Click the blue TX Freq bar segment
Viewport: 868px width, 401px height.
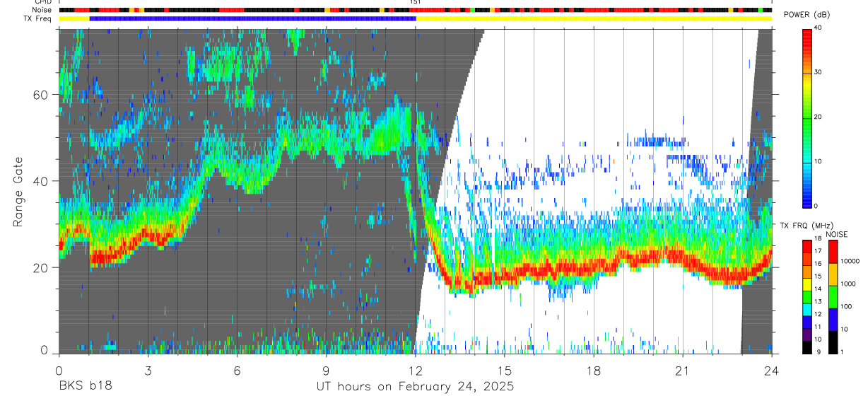tap(252, 18)
